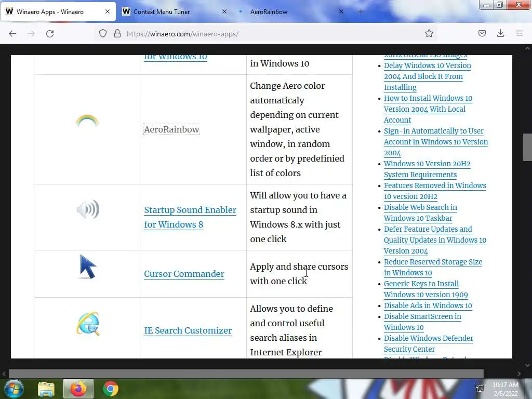Viewport: 532px width, 399px height.
Task: Open the Windows Start menu
Action: coord(14,389)
